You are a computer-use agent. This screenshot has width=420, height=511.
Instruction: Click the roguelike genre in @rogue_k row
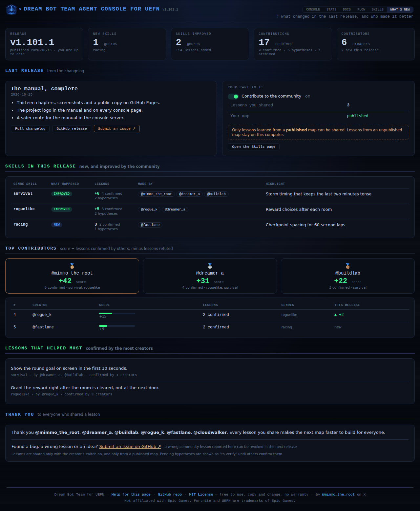tap(289, 315)
